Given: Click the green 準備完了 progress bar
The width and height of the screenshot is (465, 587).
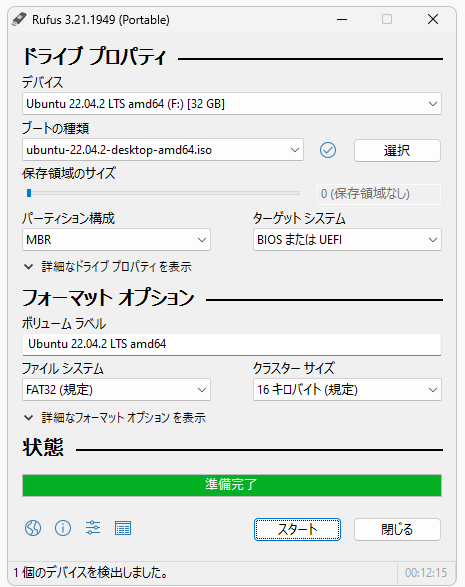Looking at the screenshot, I should (232, 485).
